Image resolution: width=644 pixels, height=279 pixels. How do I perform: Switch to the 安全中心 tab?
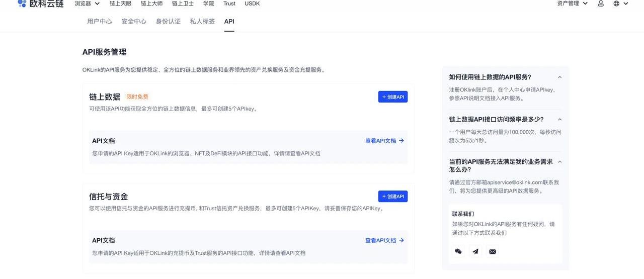[x=134, y=22]
